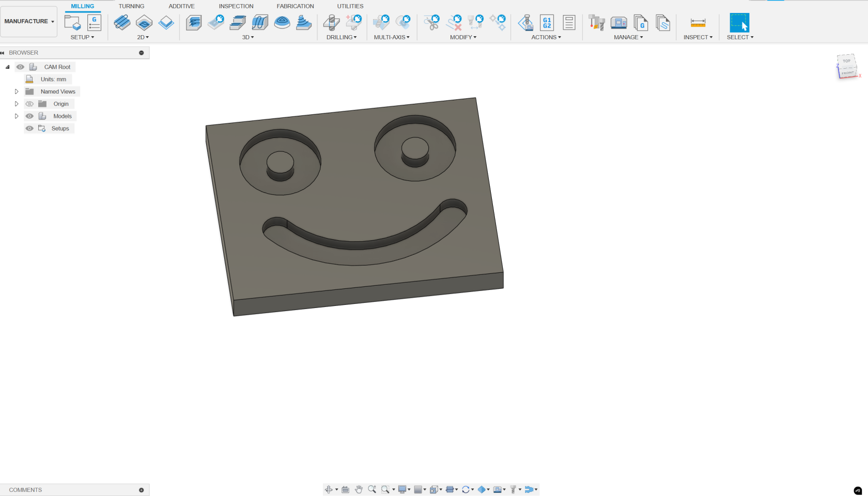Viewport: 868px width, 496px height.
Task: Open the SETUP dropdown menu
Action: pos(83,37)
